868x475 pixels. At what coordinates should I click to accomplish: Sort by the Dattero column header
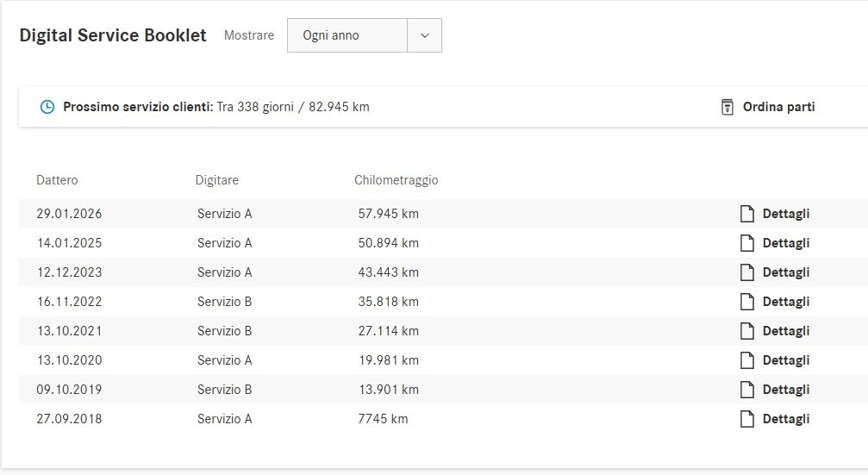pos(57,180)
